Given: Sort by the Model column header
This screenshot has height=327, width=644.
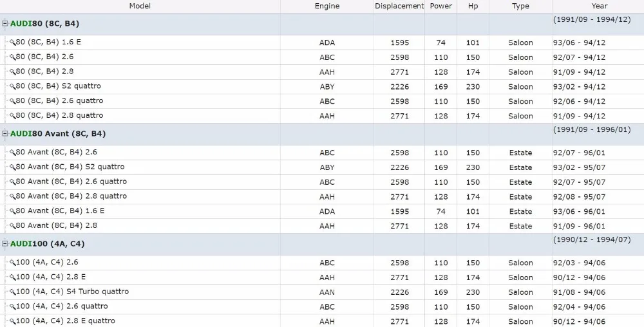Looking at the screenshot, I should [x=140, y=6].
